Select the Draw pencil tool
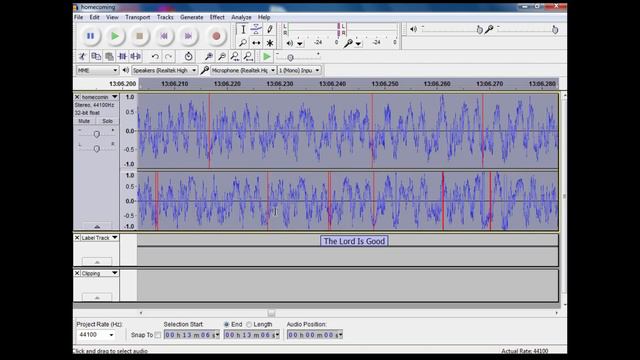 tap(269, 29)
